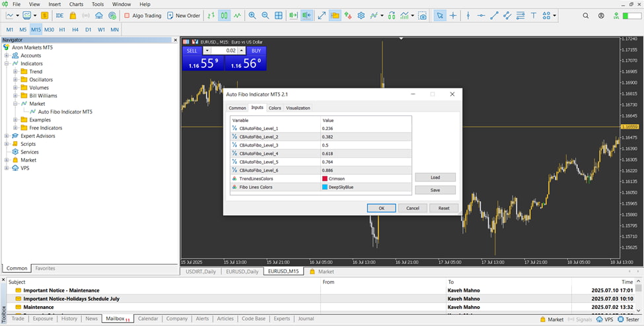The image size is (644, 326).
Task: Select the Fibonacci retracement tool
Action: pyautogui.click(x=520, y=16)
